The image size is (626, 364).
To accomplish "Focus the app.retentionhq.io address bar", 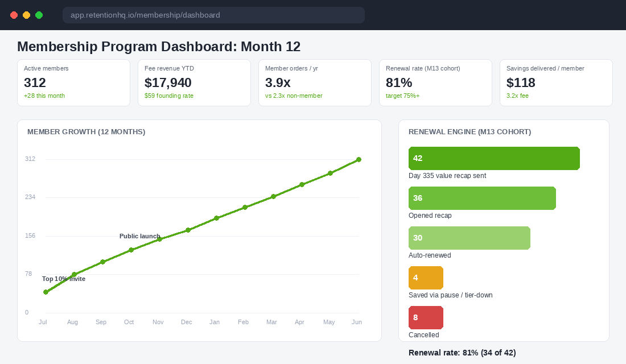I will 213,15.
